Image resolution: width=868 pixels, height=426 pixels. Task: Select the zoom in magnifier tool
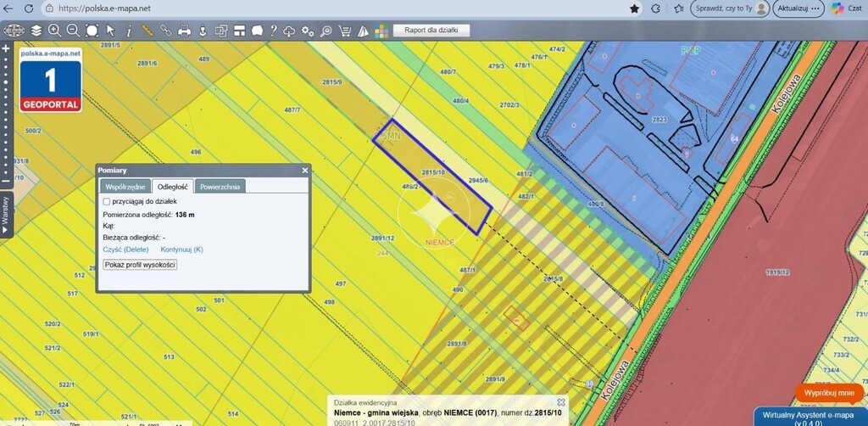tap(55, 31)
